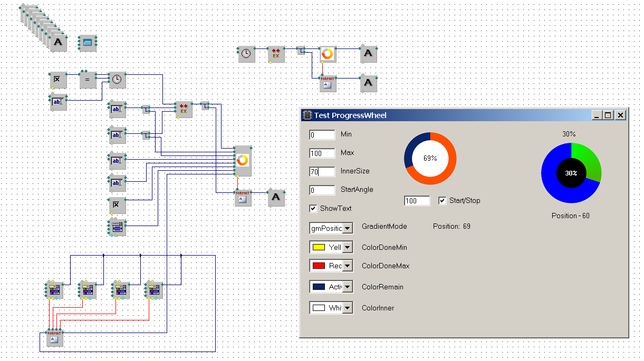Select the 'A' label right of the middle FORMAT element
This screenshot has width=644, height=361.
(x=275, y=198)
